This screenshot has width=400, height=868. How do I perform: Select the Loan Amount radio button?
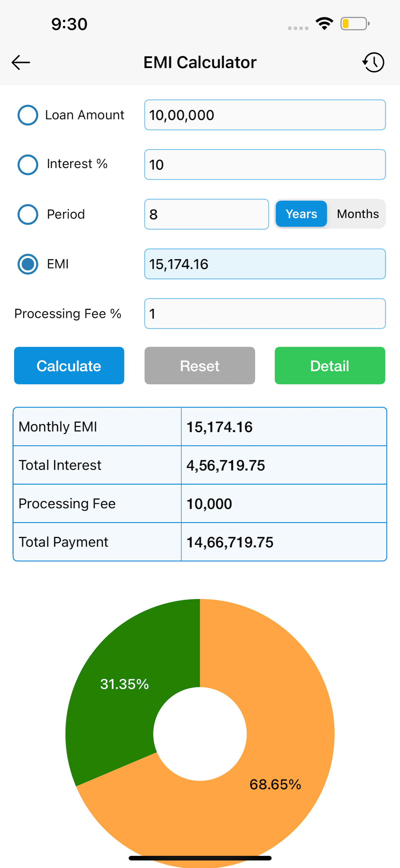click(28, 115)
